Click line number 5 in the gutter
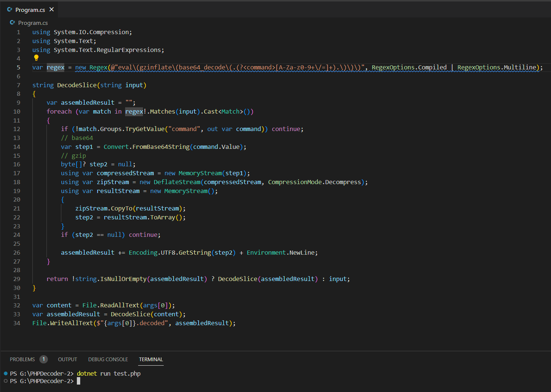551x392 pixels. [18, 68]
